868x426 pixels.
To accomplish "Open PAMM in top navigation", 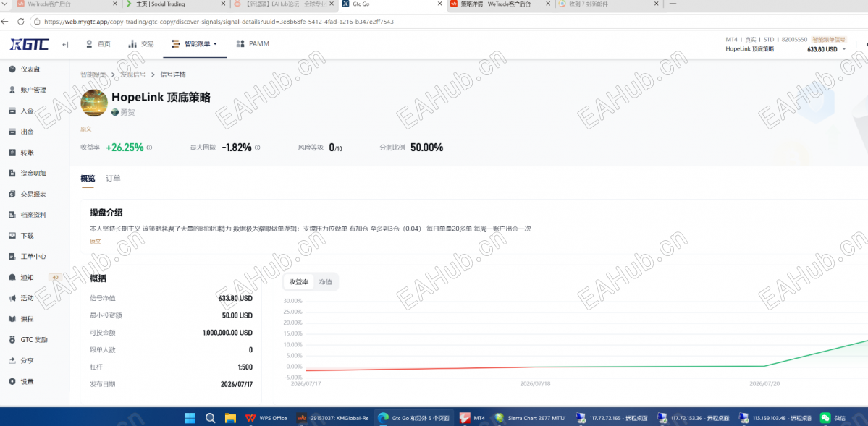I will click(253, 43).
